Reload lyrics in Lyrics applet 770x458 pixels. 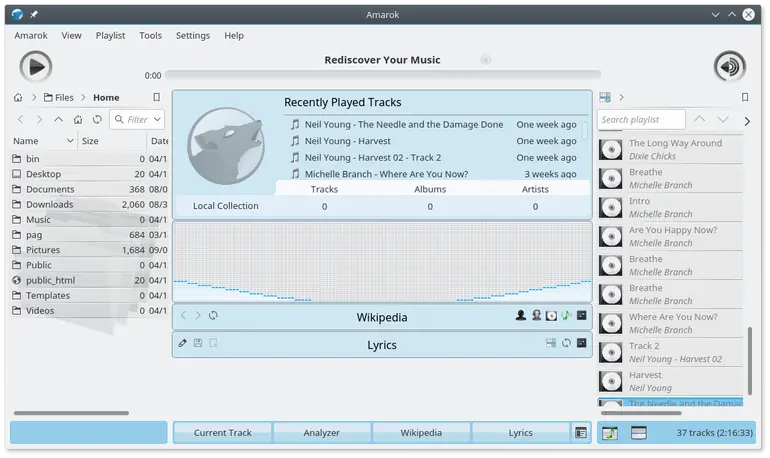tap(566, 343)
